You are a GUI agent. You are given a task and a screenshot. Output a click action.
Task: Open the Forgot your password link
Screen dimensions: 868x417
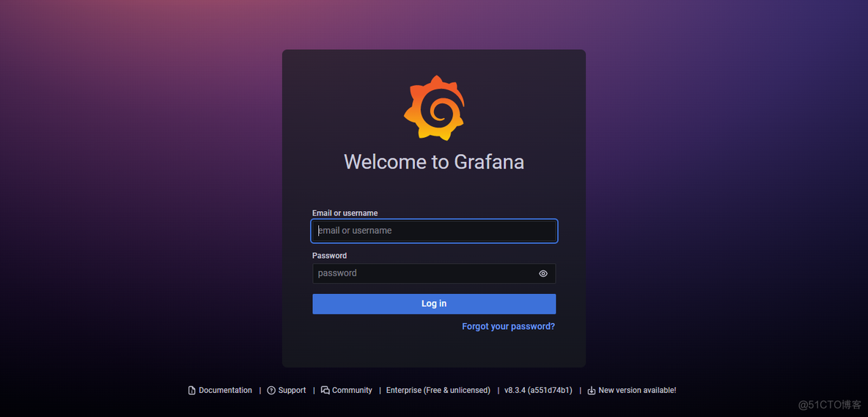(x=508, y=326)
